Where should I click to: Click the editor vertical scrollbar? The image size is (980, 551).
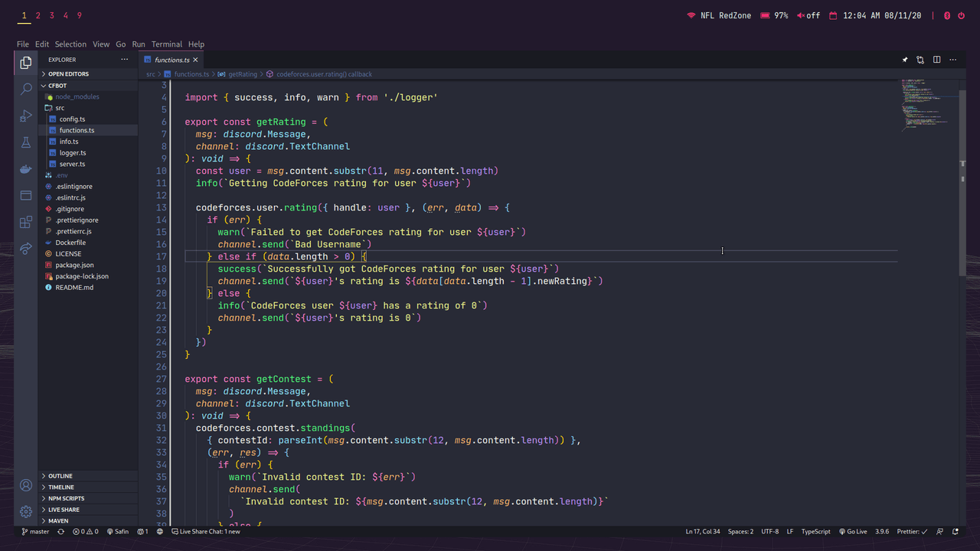[963, 218]
